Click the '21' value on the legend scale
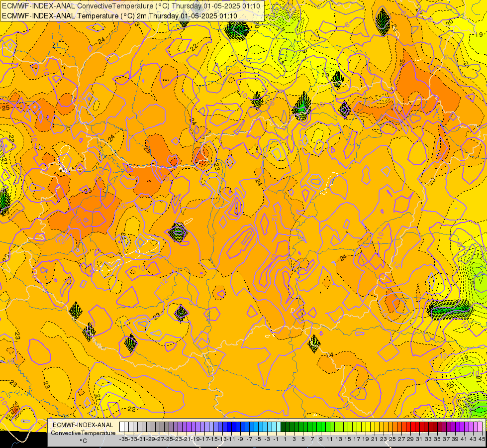This screenshot has width=487, height=448. [375, 439]
